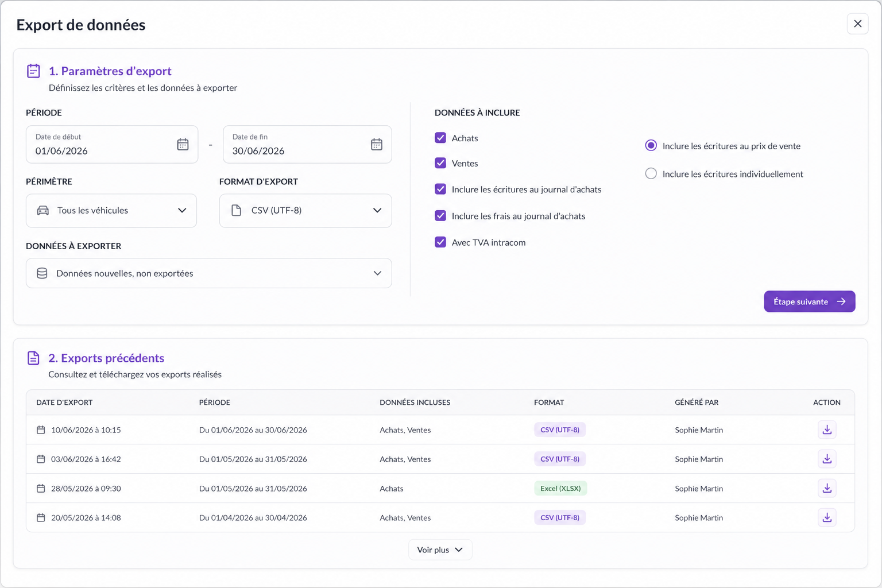The image size is (882, 588).
Task: Open the end date calendar picker
Action: tap(377, 145)
